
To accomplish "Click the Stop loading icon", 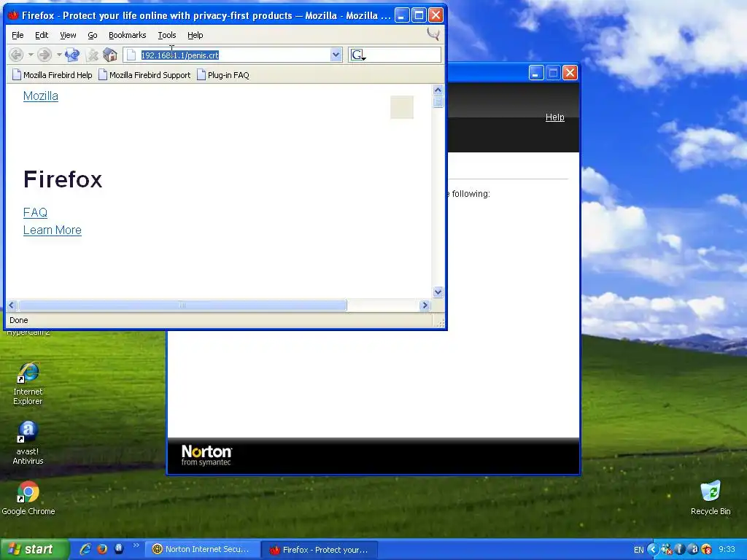I will 93,55.
